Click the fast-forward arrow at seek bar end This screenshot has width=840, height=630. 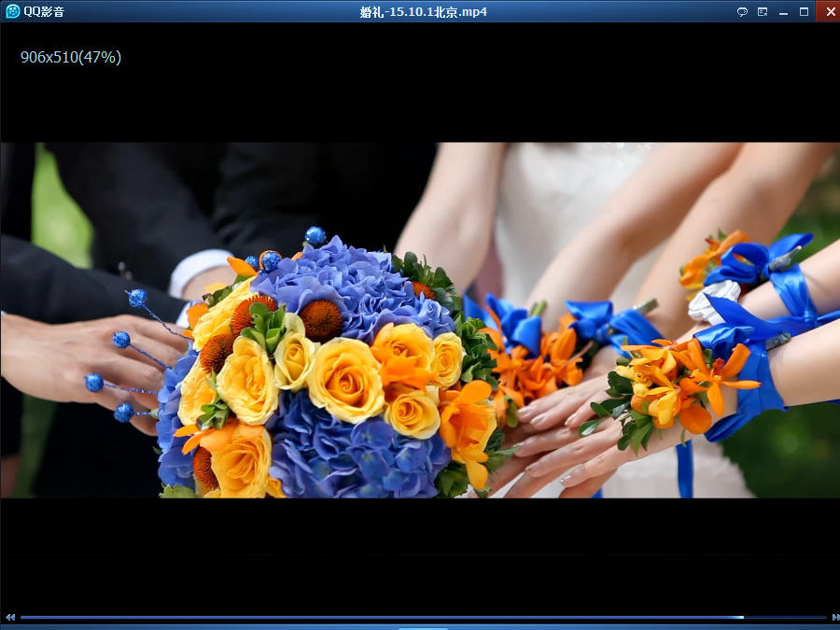[834, 617]
